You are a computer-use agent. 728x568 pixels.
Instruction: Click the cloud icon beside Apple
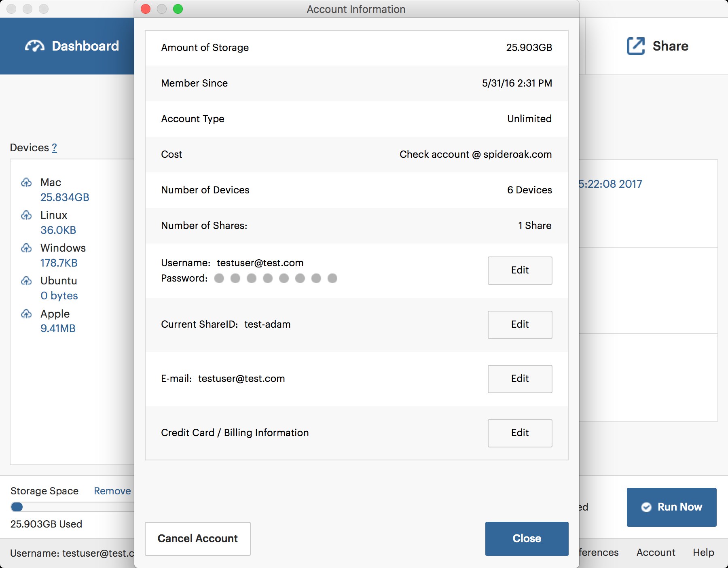[26, 314]
